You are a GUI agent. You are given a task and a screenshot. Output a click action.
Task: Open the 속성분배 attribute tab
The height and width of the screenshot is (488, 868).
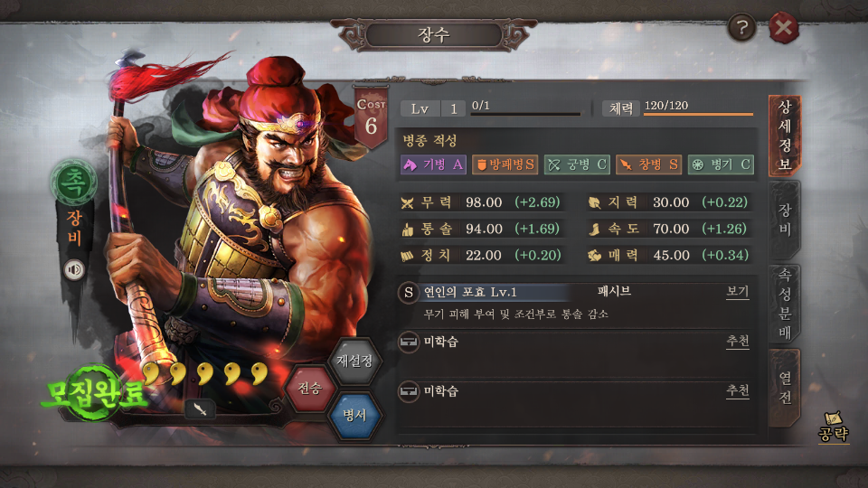[x=785, y=305]
